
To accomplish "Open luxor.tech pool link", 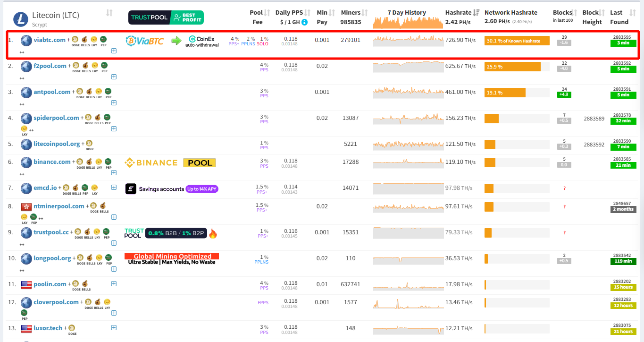I will pyautogui.click(x=48, y=328).
